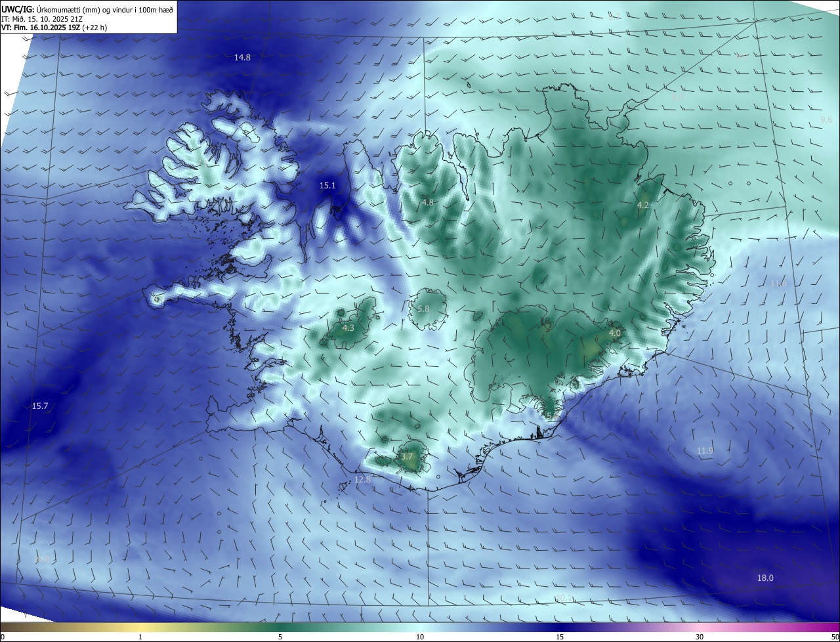Image resolution: width=840 pixels, height=642 pixels.
Task: Click the "UWC/IG: Úrkomumætti (mm)" title line
Action: coord(87,9)
